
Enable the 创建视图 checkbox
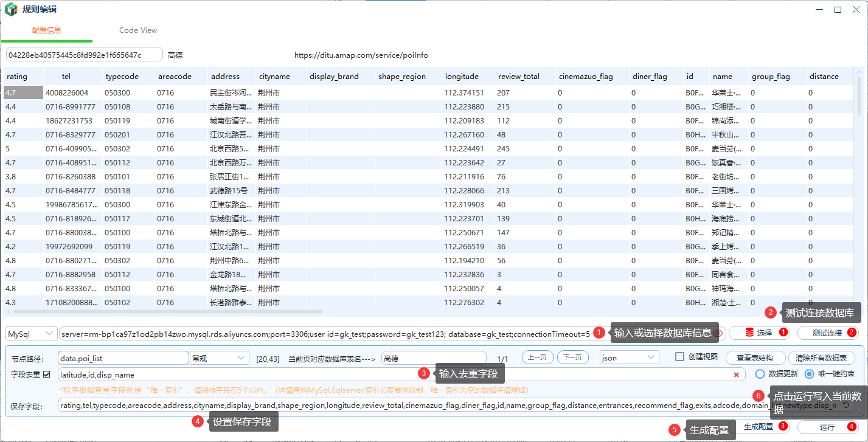pos(680,357)
